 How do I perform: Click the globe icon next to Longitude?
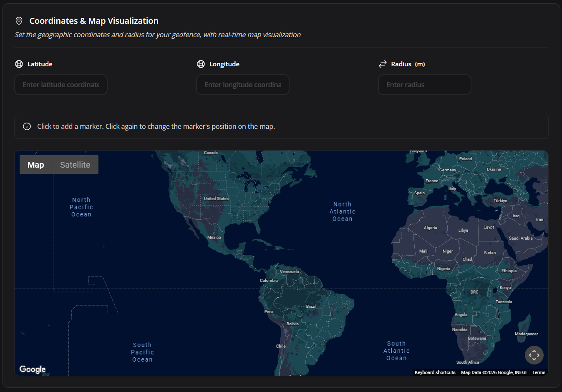pyautogui.click(x=201, y=64)
